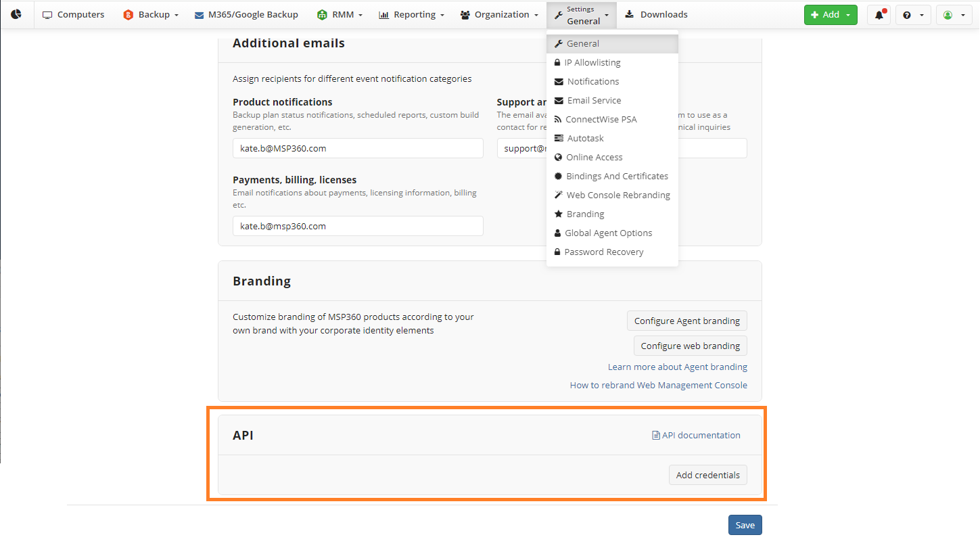
Task: Click the person icon beside Global Agent Options
Action: (x=558, y=233)
